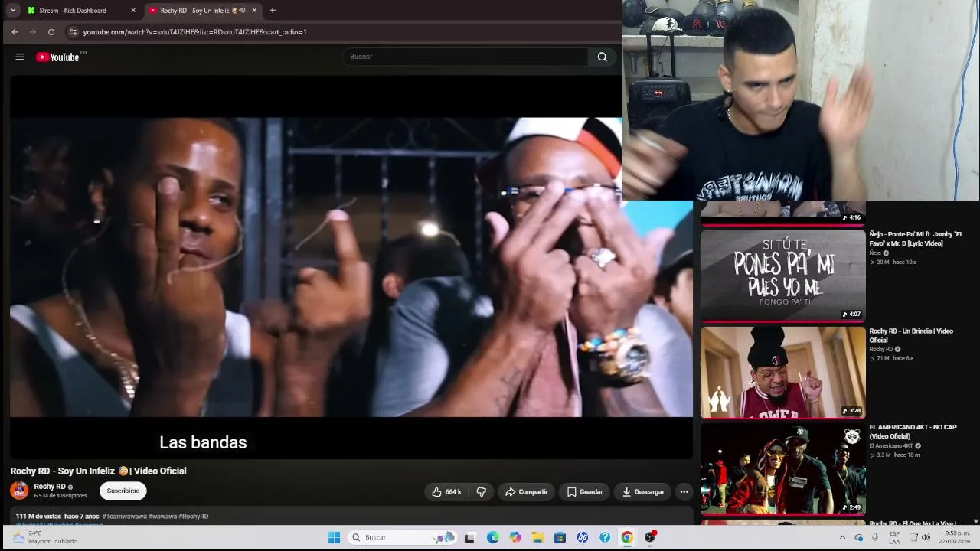Dislike the video with thumbs-down

(x=482, y=492)
